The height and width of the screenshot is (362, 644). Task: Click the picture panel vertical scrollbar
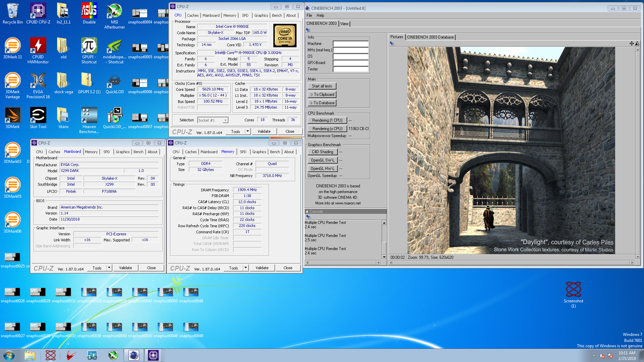tap(638, 154)
